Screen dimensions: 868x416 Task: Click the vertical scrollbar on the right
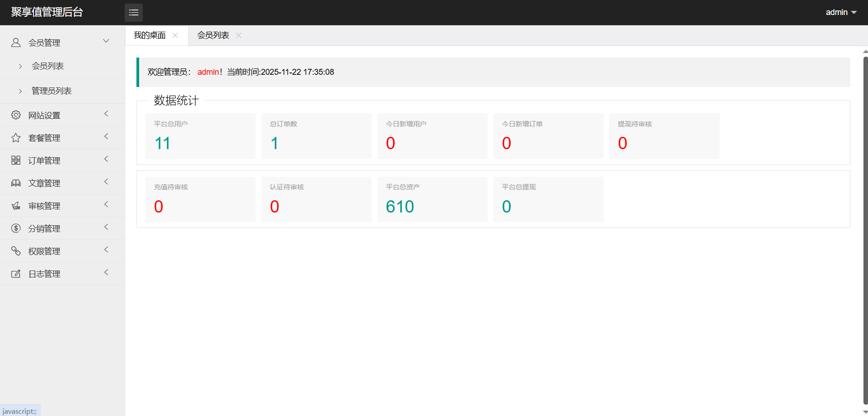coord(865,227)
